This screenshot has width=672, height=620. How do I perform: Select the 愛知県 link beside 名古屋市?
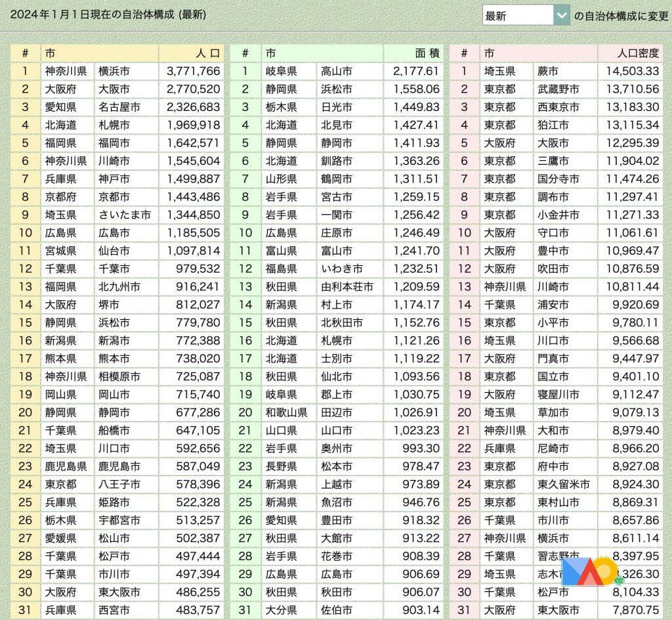(60, 107)
